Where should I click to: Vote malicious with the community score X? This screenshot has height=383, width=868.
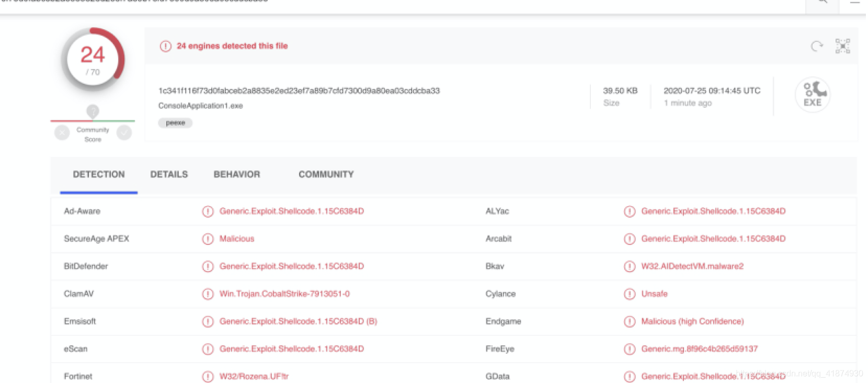point(62,133)
